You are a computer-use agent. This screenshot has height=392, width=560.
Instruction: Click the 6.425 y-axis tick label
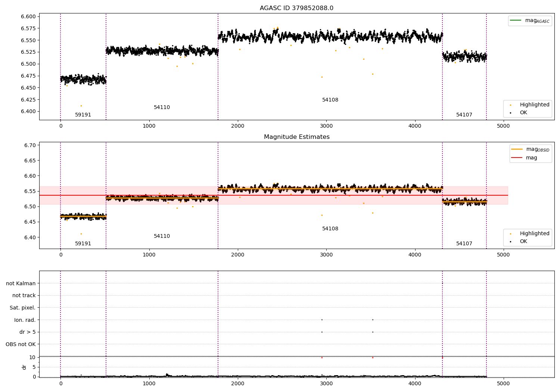29,100
